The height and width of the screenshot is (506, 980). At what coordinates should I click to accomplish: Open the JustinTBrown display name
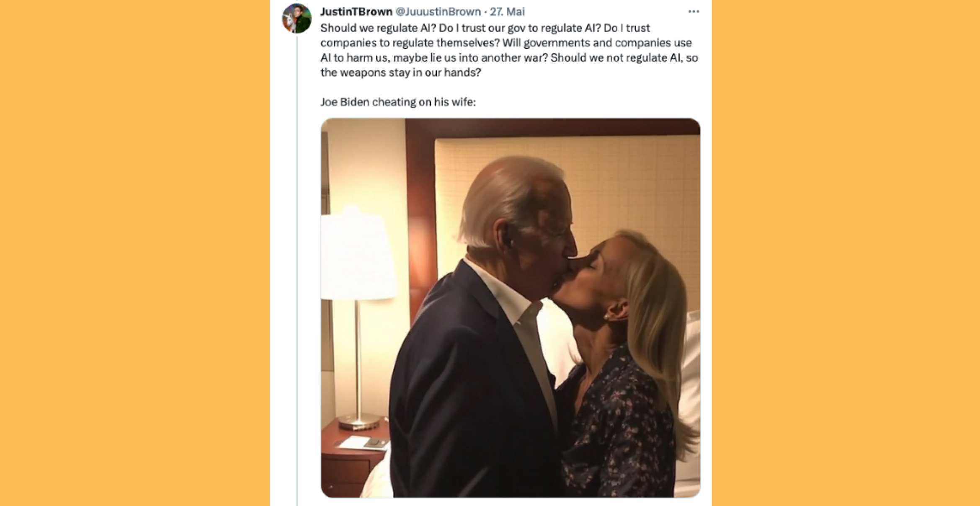point(356,12)
